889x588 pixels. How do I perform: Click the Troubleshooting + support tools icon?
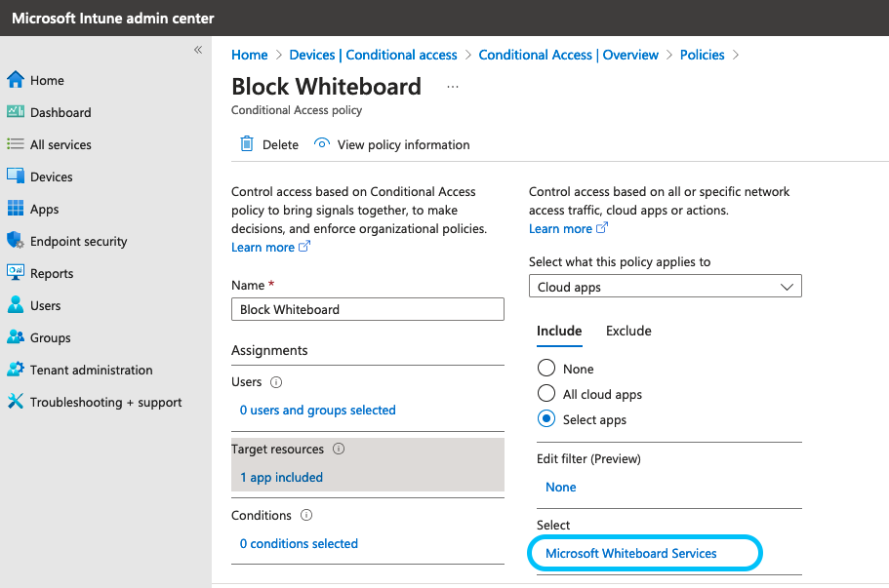coord(16,402)
